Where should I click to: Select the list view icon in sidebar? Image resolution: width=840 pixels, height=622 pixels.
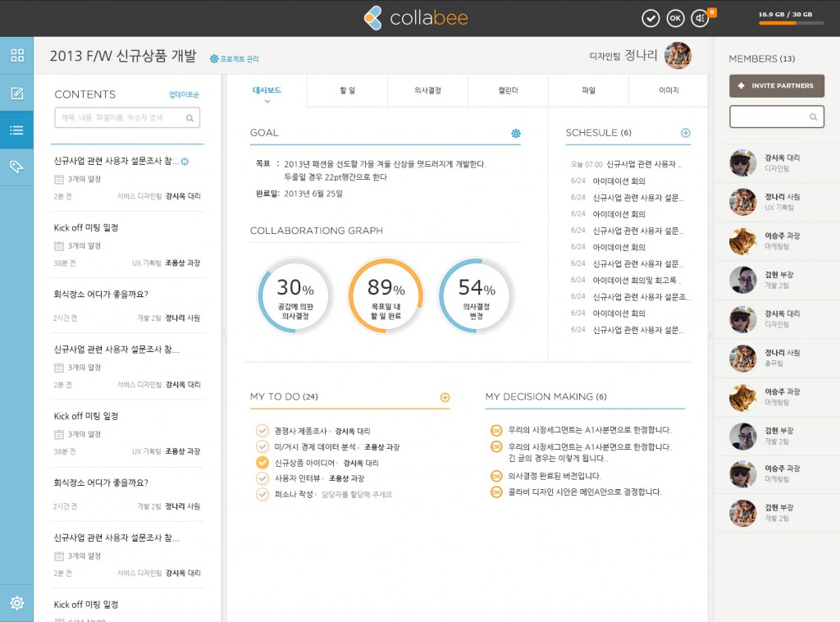pos(16,130)
